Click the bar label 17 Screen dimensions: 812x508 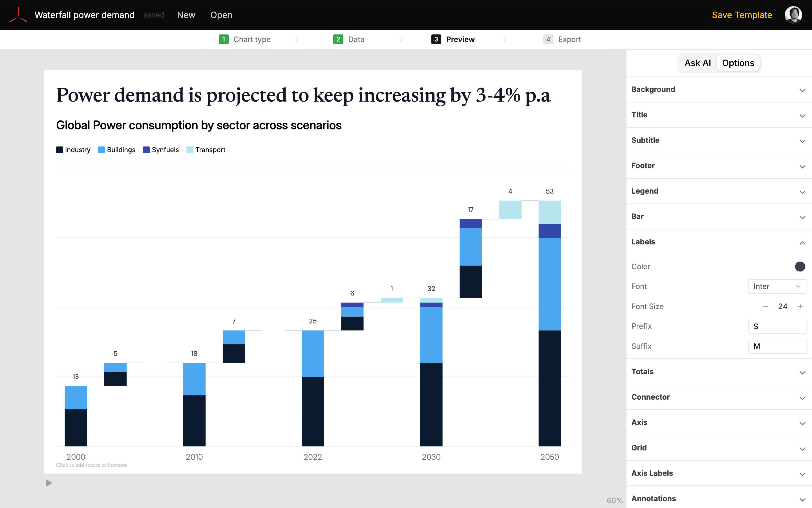point(471,210)
